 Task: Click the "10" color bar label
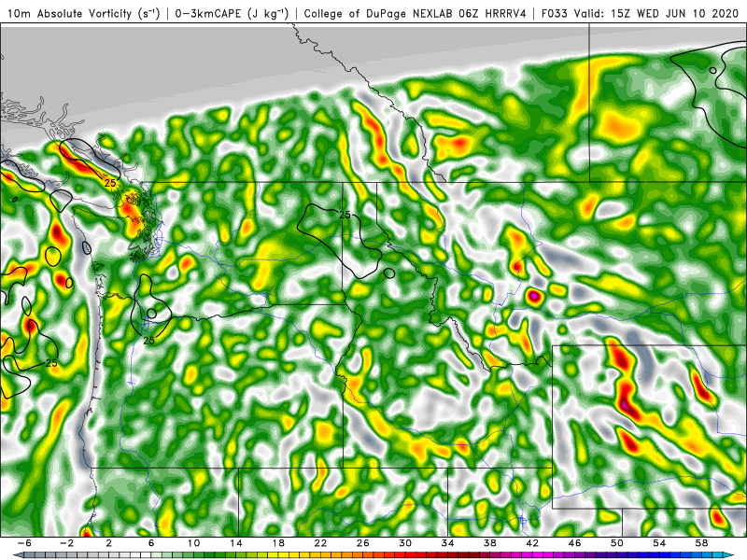coord(193,543)
